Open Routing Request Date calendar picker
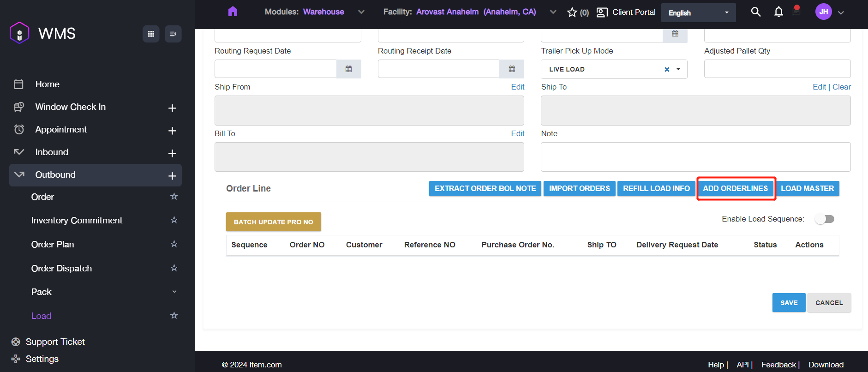 point(348,69)
